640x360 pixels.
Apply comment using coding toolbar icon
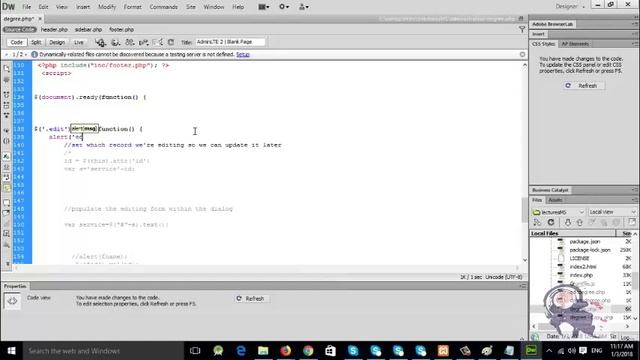[x=6, y=203]
